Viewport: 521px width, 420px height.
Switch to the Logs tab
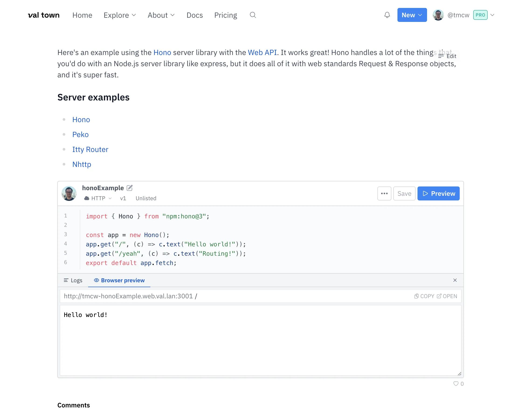coord(73,280)
